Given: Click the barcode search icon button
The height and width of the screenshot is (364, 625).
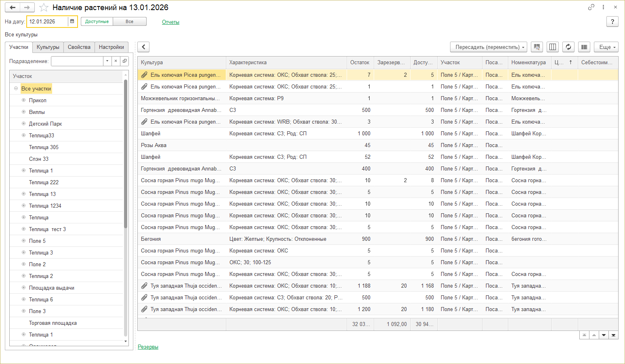Looking at the screenshot, I should tap(537, 47).
